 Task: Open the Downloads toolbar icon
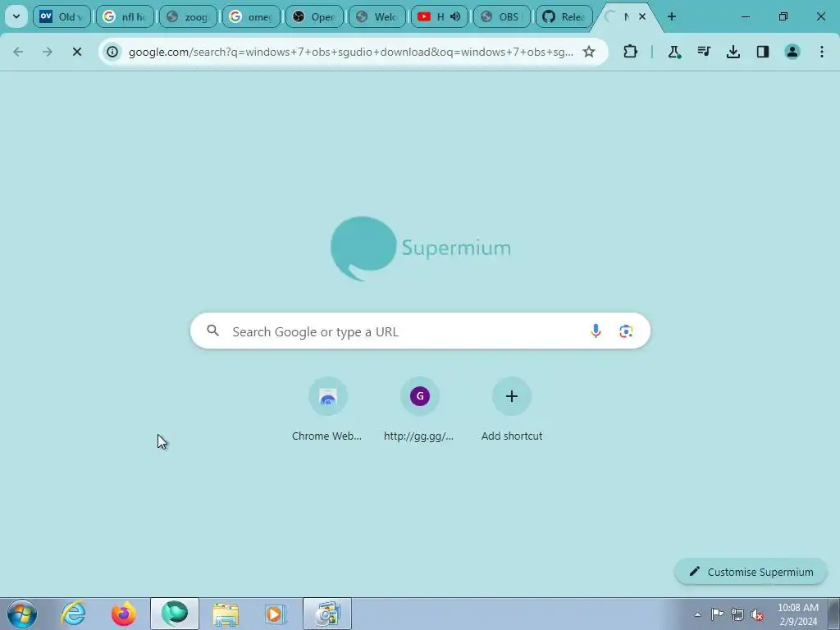[x=733, y=52]
